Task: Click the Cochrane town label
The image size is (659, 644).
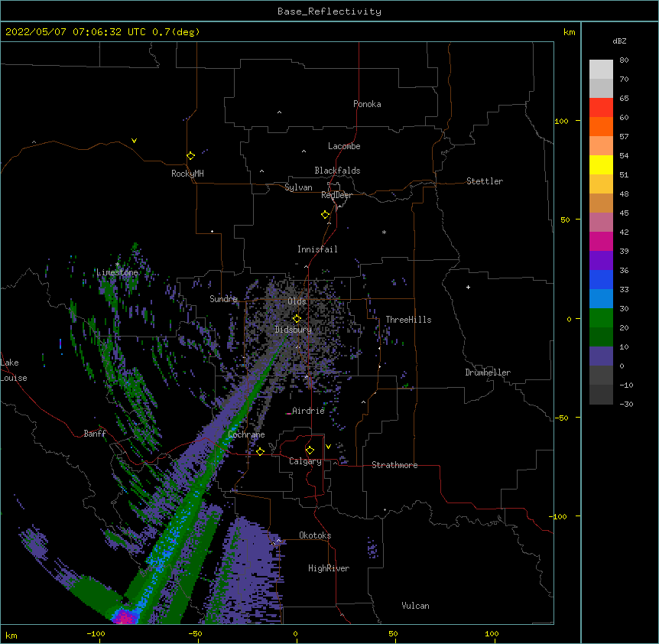Action: pos(246,434)
